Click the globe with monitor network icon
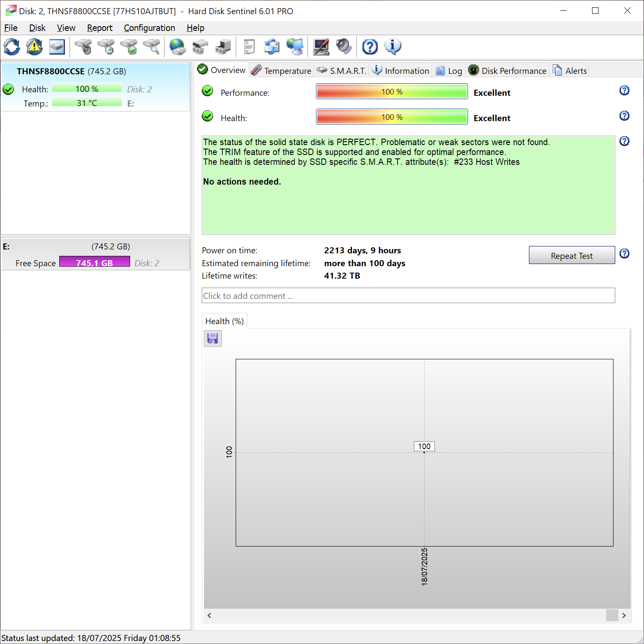Screen dimensions: 644x644 [x=295, y=47]
